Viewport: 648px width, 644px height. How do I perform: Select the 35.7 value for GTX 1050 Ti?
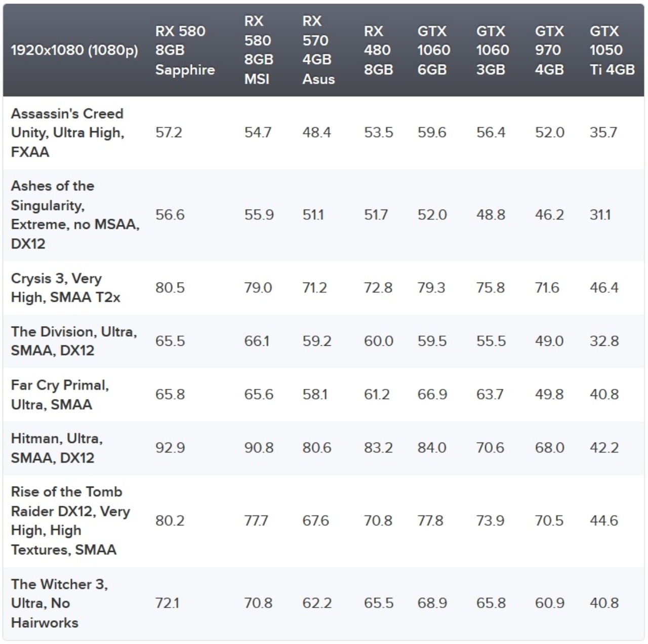pyautogui.click(x=603, y=133)
